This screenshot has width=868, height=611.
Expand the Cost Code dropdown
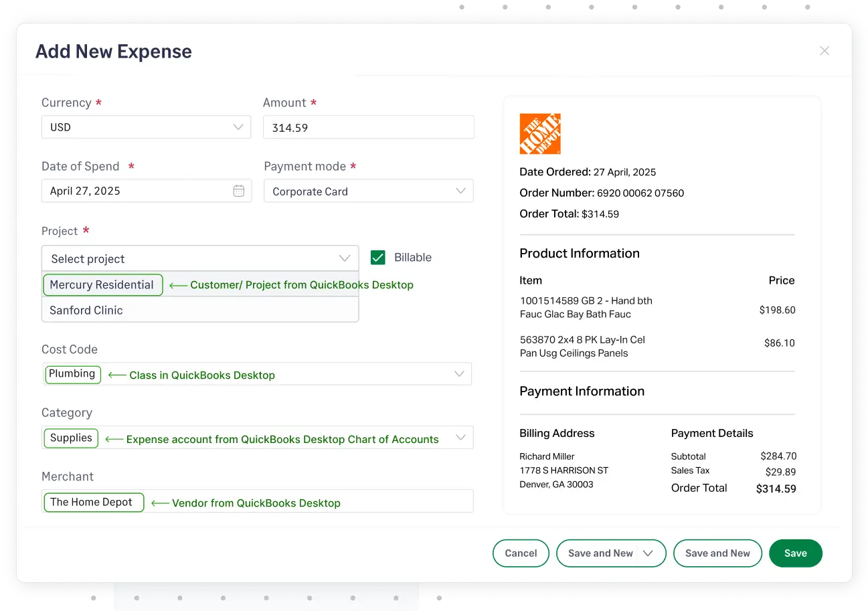459,373
